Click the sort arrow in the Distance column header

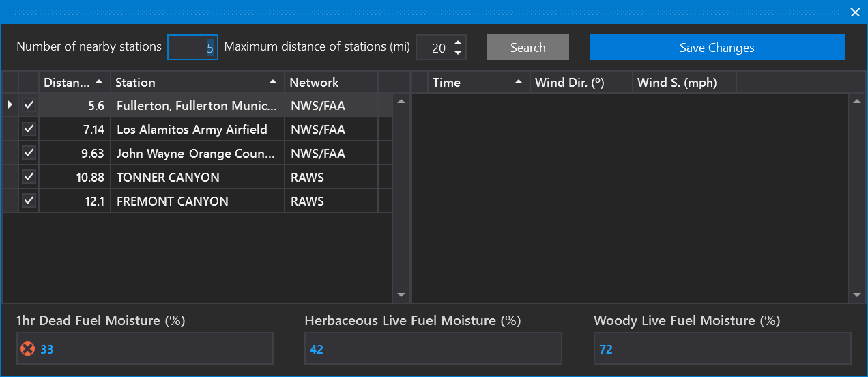tap(99, 82)
